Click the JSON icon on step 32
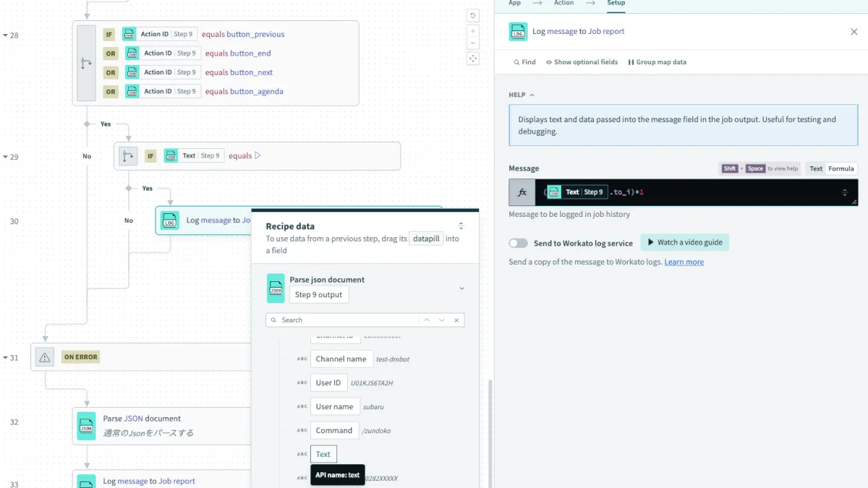The height and width of the screenshot is (488, 868). (x=87, y=426)
